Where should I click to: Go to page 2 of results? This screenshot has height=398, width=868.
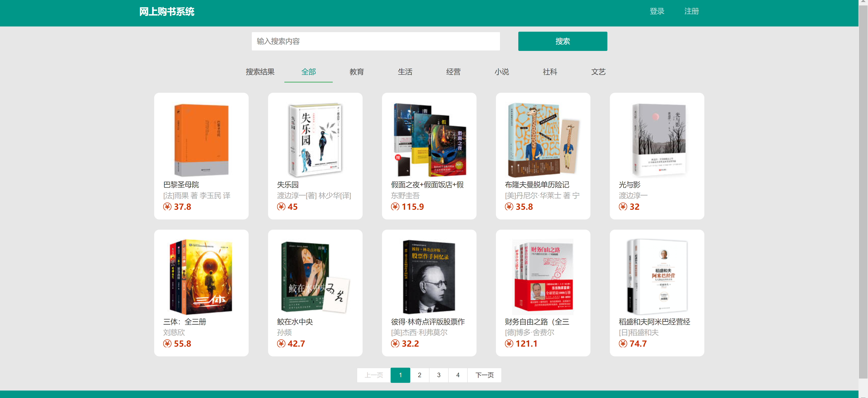click(x=420, y=375)
